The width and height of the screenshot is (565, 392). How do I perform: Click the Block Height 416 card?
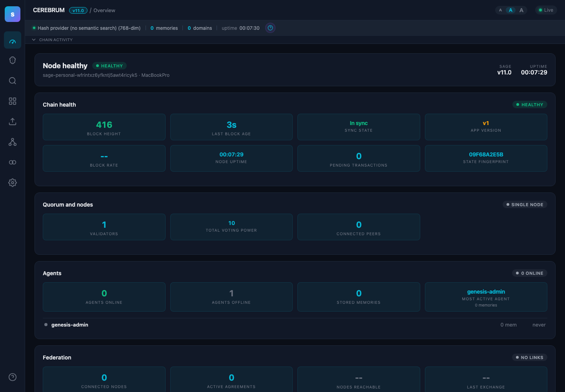pos(104,127)
